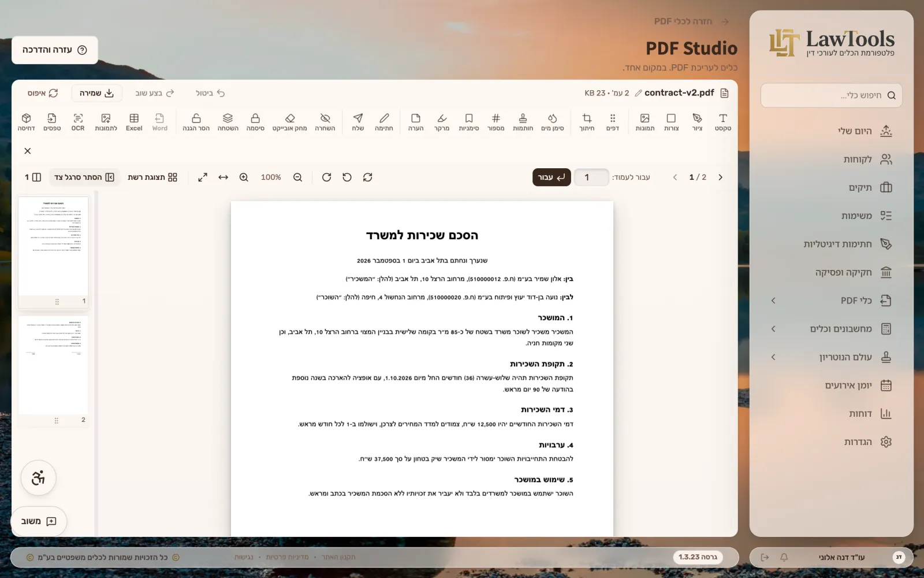Screen dimensions: 924x578
Task: Open the Compression (דחיסה) tool
Action: (x=26, y=122)
